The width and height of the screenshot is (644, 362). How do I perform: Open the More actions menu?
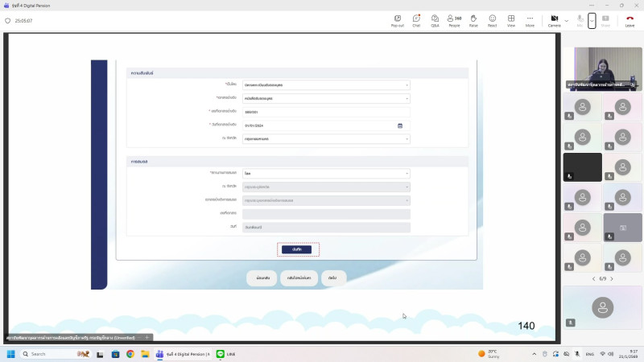click(x=530, y=20)
